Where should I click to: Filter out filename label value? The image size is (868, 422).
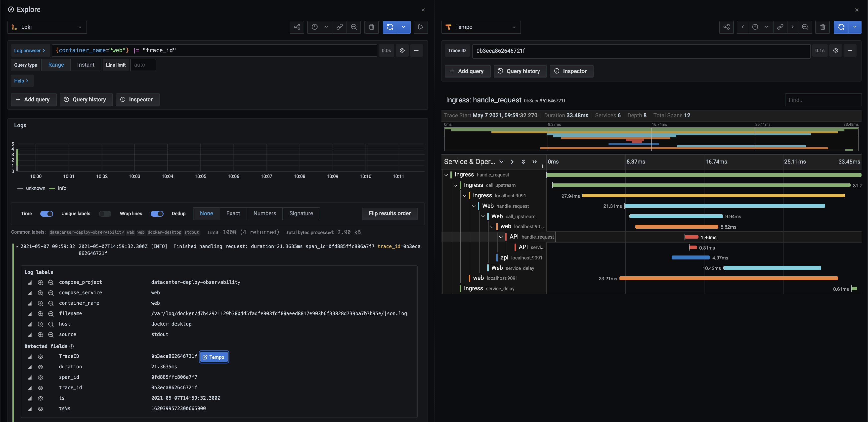[51, 314]
